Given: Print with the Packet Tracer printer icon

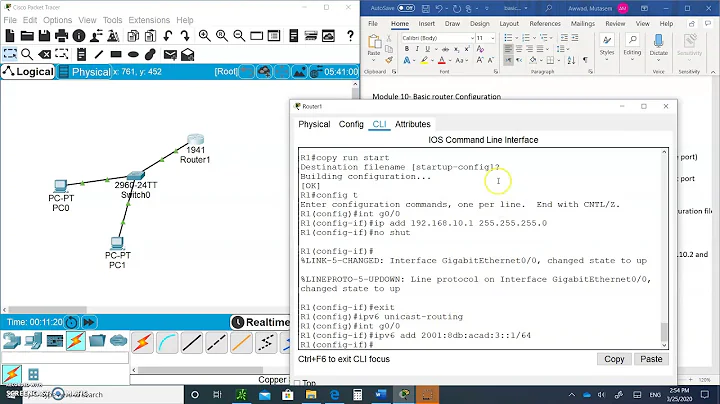Looking at the screenshot, I should pyautogui.click(x=62, y=36).
